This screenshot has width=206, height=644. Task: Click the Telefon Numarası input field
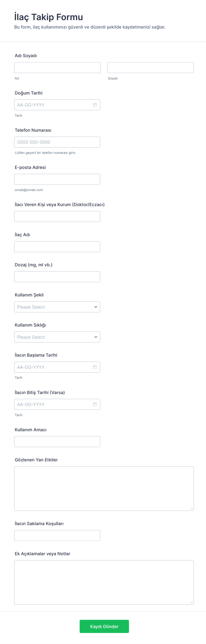click(57, 142)
